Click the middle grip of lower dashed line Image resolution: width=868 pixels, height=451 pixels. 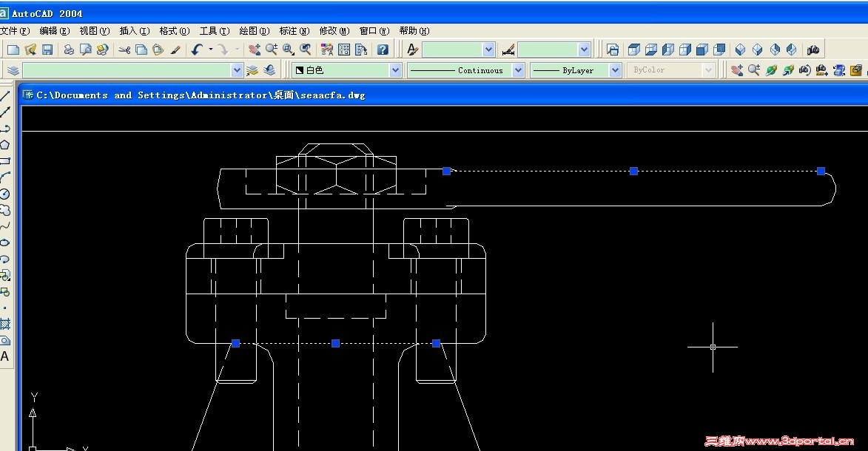point(335,344)
